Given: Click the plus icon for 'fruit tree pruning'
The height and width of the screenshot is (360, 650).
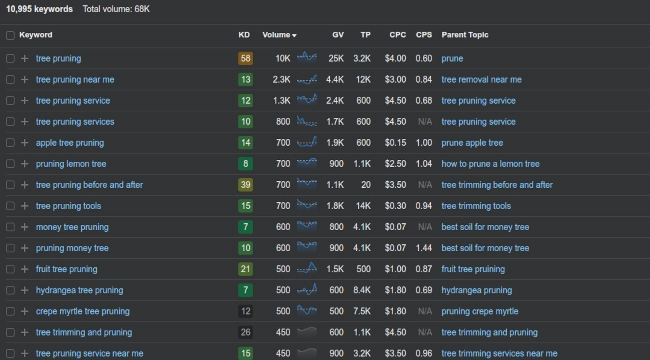Looking at the screenshot, I should [x=24, y=269].
